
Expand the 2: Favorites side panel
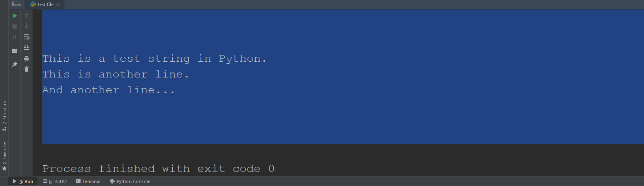pyautogui.click(x=5, y=157)
